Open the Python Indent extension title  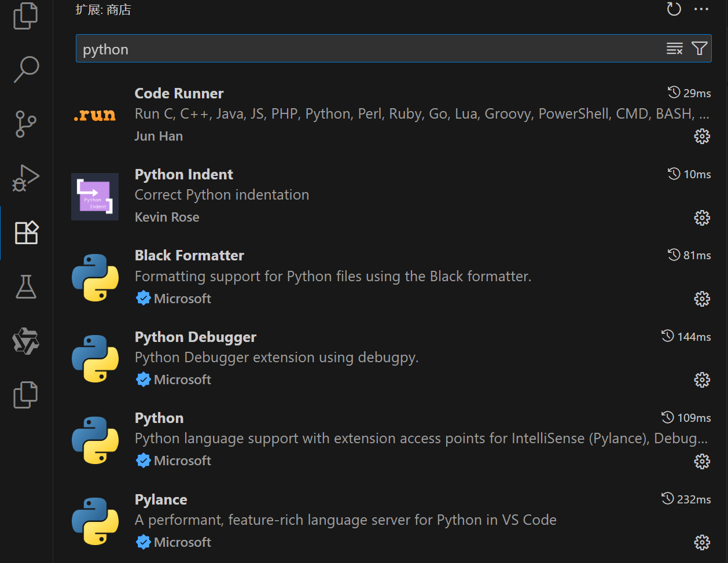coord(184,175)
